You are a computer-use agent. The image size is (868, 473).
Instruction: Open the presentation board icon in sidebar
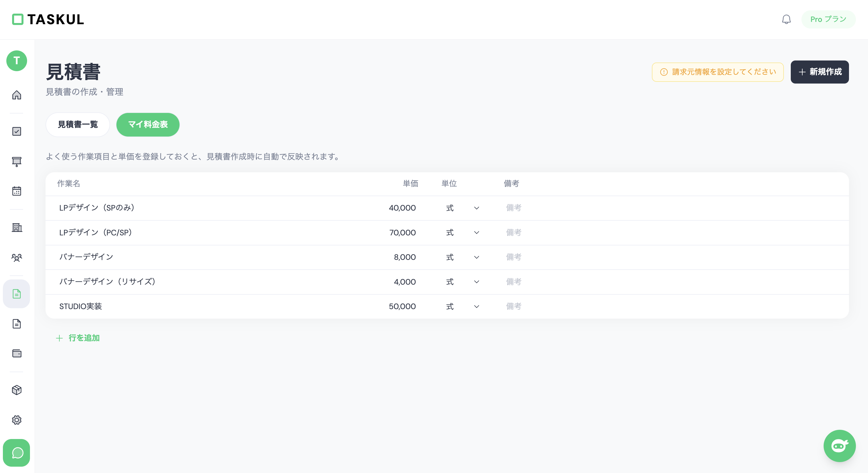tap(16, 161)
